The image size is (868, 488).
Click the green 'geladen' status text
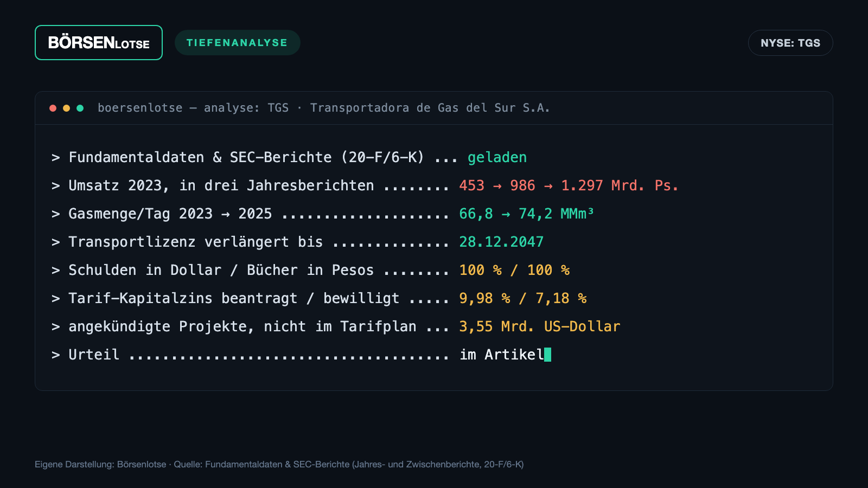[x=497, y=157]
